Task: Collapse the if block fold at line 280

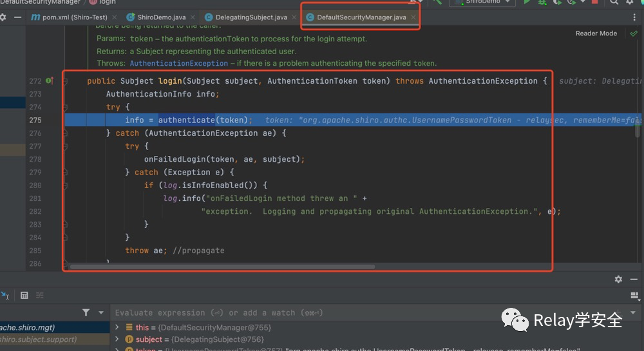Action: (x=65, y=185)
